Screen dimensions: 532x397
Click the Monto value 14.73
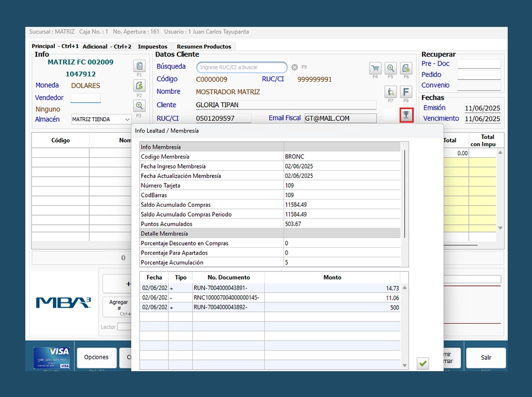392,288
